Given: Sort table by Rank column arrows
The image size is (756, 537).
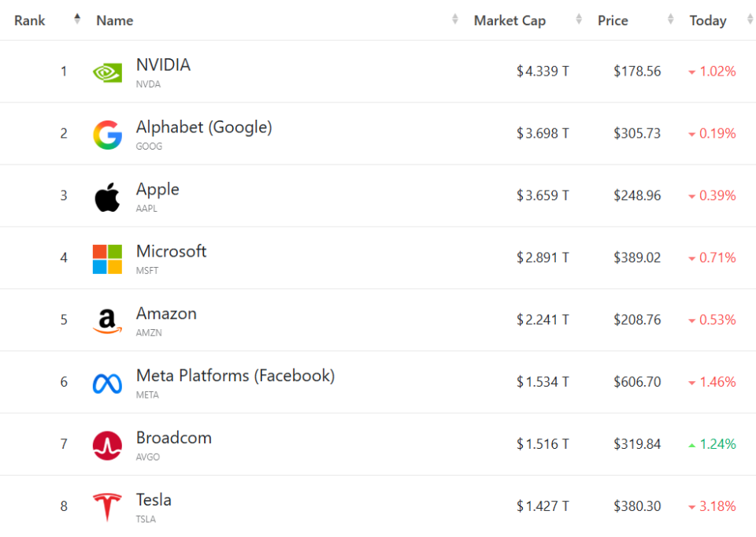Looking at the screenshot, I should coord(77,20).
